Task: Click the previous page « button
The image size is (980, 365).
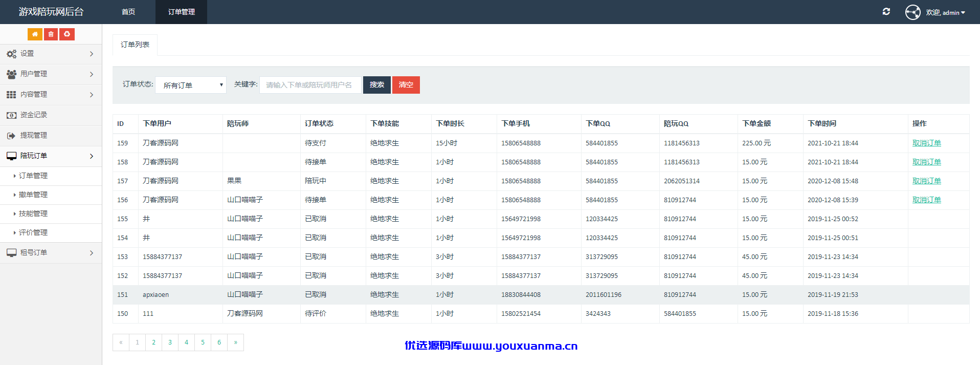Action: [121, 342]
